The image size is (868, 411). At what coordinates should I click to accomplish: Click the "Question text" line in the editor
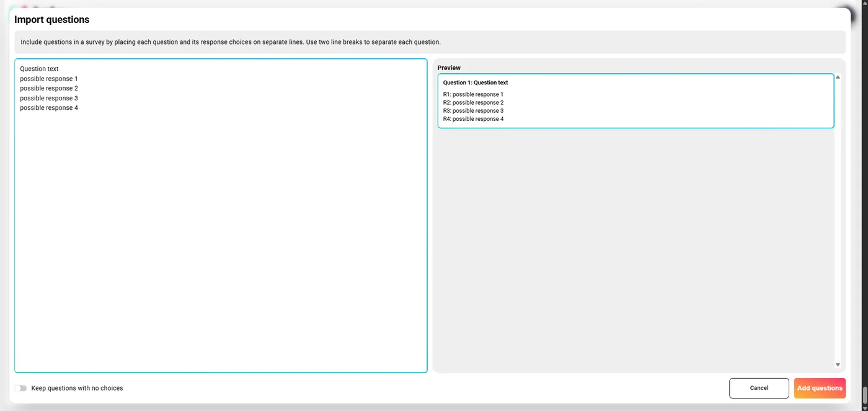(x=39, y=69)
